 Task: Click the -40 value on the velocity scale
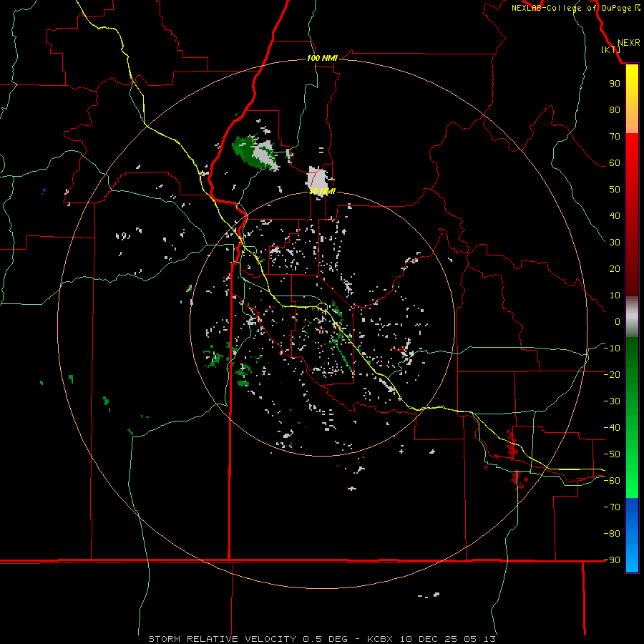[612, 428]
